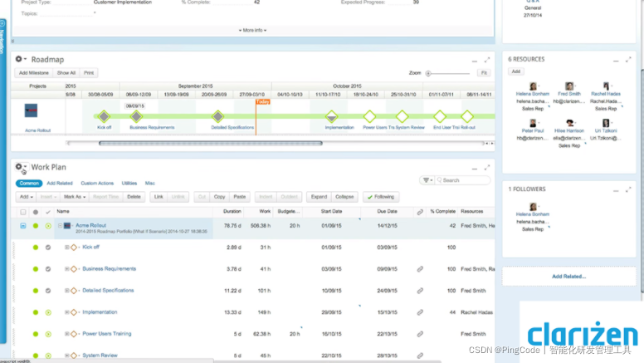This screenshot has width=644, height=363.
Task: Expand the Implementation row
Action: (x=66, y=312)
